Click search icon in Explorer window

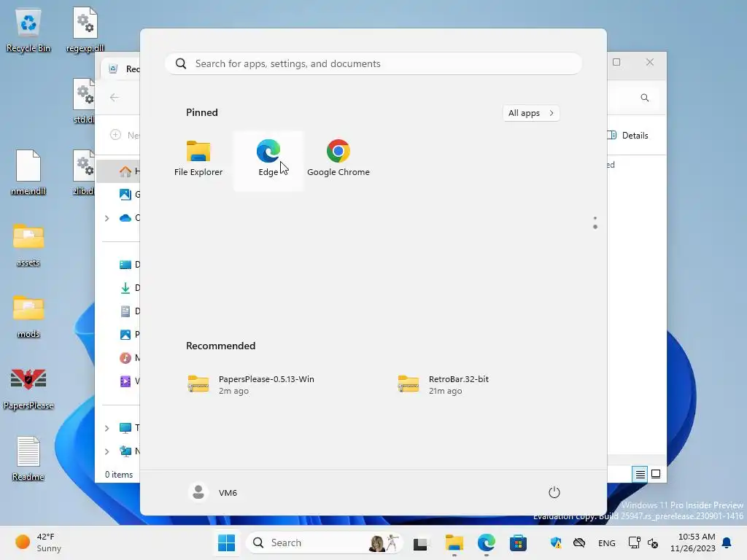pyautogui.click(x=645, y=98)
